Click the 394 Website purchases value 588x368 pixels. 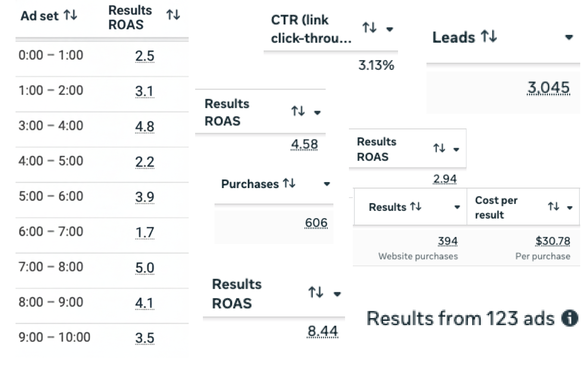pyautogui.click(x=448, y=241)
